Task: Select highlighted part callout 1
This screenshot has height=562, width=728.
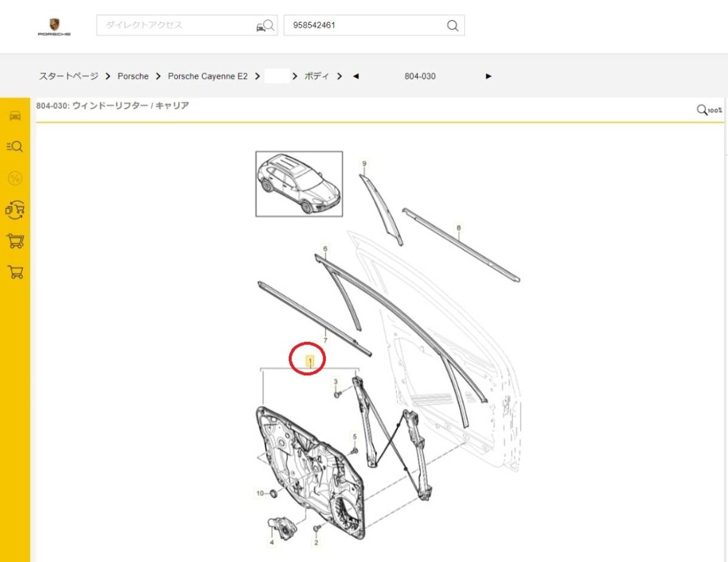Action: (x=311, y=361)
